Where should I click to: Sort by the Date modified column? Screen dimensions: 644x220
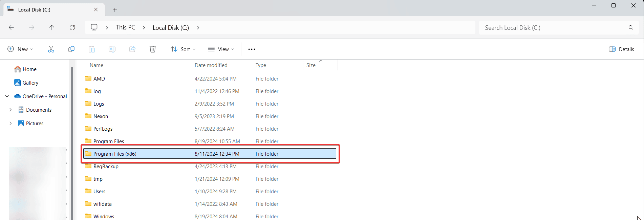(211, 65)
